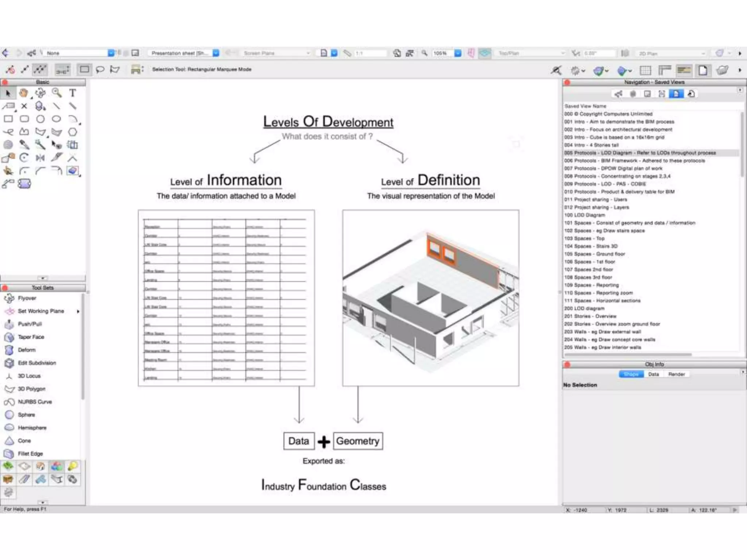Open the Presentation sheet layer dropdown
This screenshot has width=747, height=560.
(216, 53)
